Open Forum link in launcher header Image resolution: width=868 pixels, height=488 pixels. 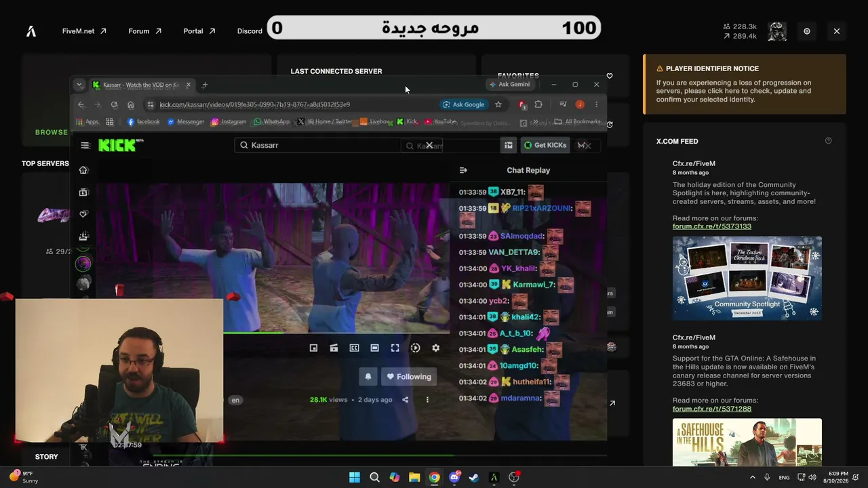click(145, 31)
